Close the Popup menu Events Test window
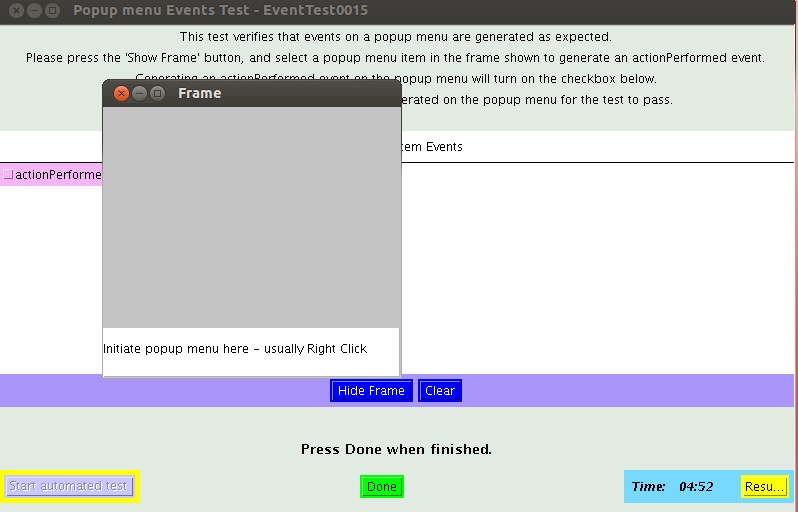The image size is (798, 512). pos(16,10)
